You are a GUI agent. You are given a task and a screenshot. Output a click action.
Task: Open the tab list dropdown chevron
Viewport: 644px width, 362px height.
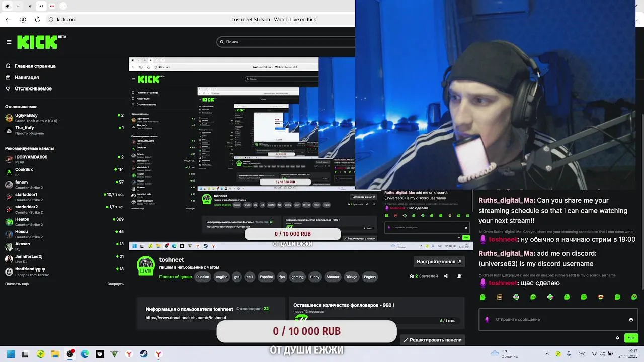click(19, 6)
